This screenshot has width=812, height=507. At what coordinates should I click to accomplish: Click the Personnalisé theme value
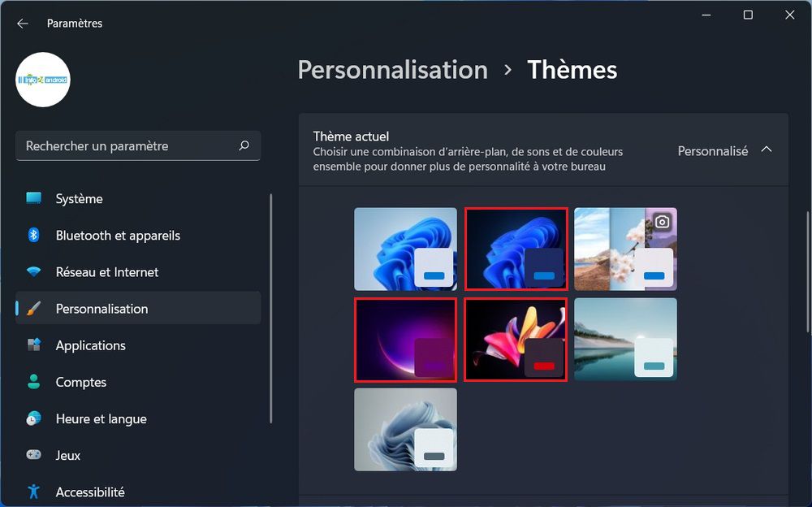click(713, 151)
